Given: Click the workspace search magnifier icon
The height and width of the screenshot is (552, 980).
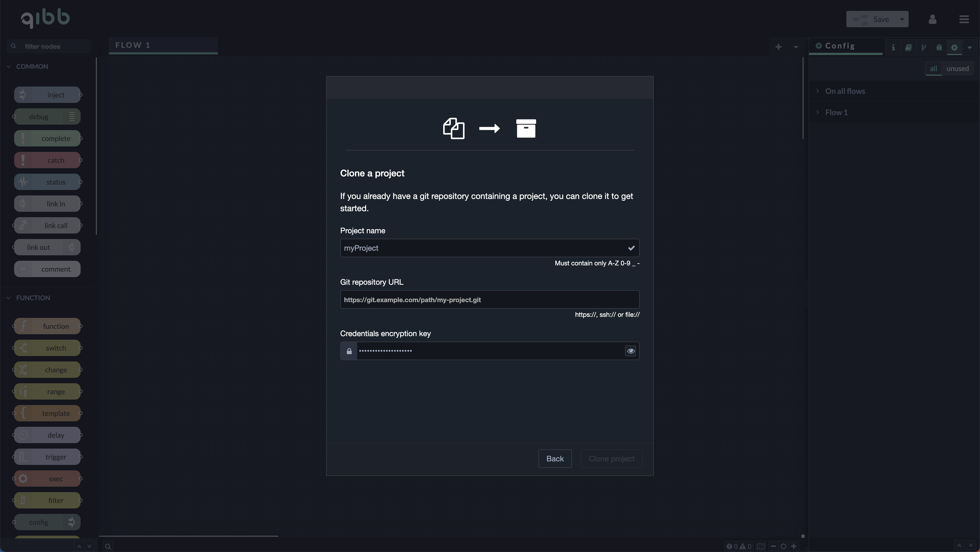Looking at the screenshot, I should click(x=108, y=547).
